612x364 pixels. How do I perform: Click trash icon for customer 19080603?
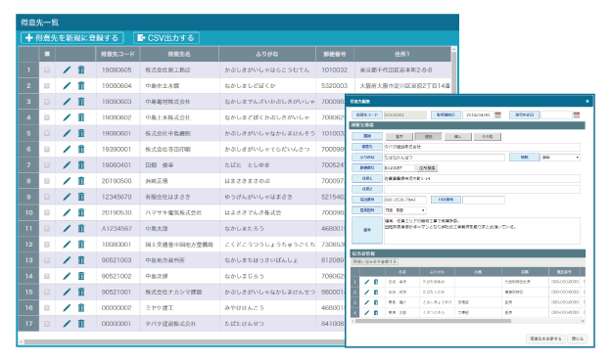[x=81, y=102]
